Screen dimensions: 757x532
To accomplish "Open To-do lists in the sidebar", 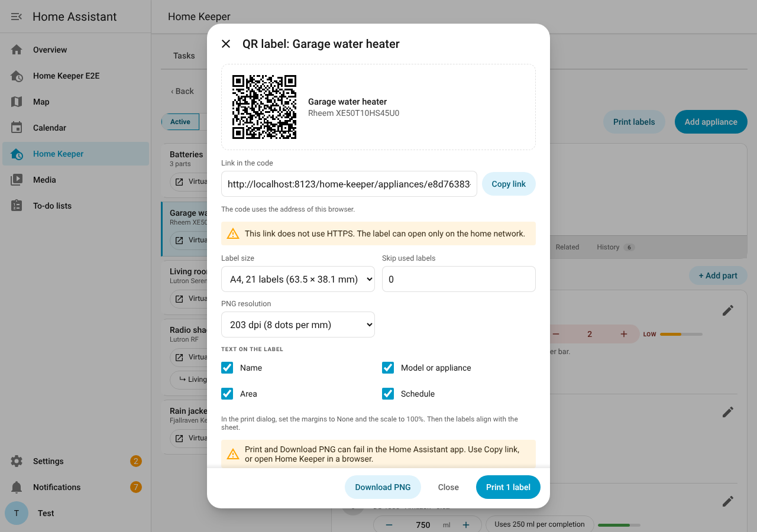I will pos(76,206).
